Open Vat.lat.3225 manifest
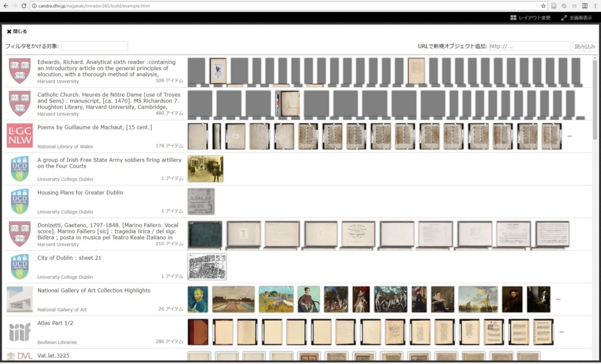 click(x=53, y=356)
